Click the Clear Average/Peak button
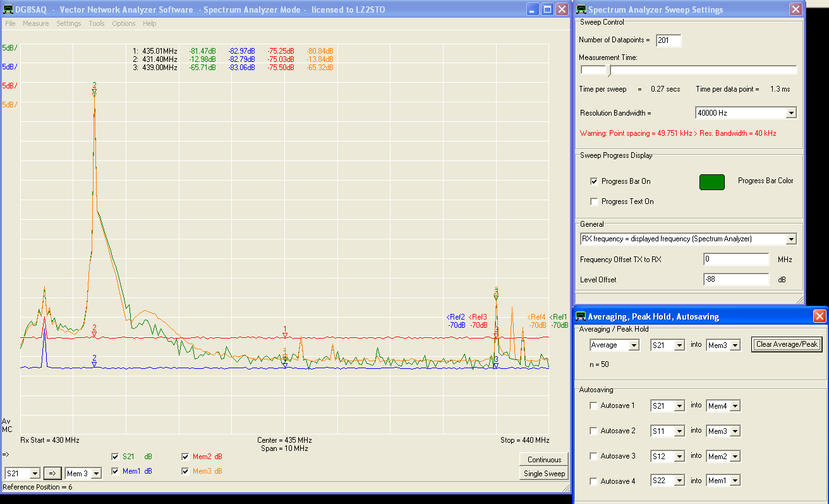The width and height of the screenshot is (829, 504). click(787, 344)
